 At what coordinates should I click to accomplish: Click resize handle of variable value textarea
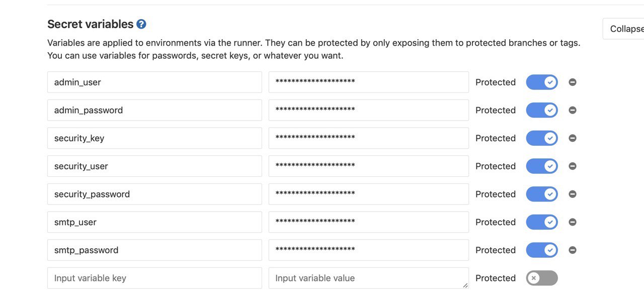[x=465, y=285]
